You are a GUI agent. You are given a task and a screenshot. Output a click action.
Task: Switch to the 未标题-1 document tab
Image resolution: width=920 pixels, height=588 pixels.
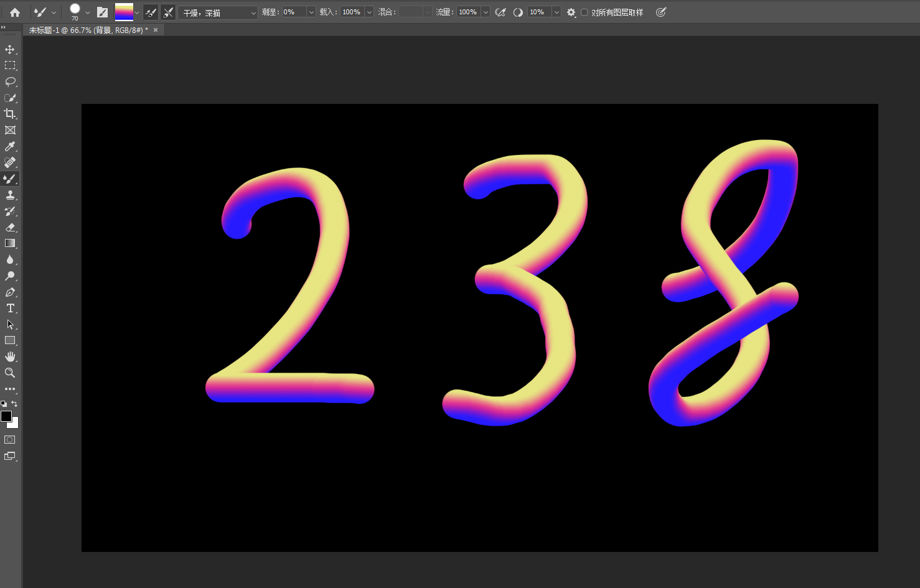88,30
